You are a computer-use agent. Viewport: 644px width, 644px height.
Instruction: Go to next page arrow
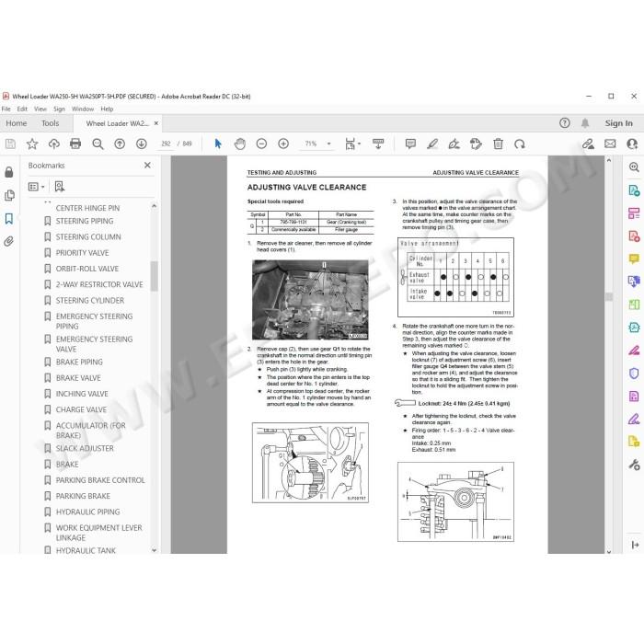[142, 144]
